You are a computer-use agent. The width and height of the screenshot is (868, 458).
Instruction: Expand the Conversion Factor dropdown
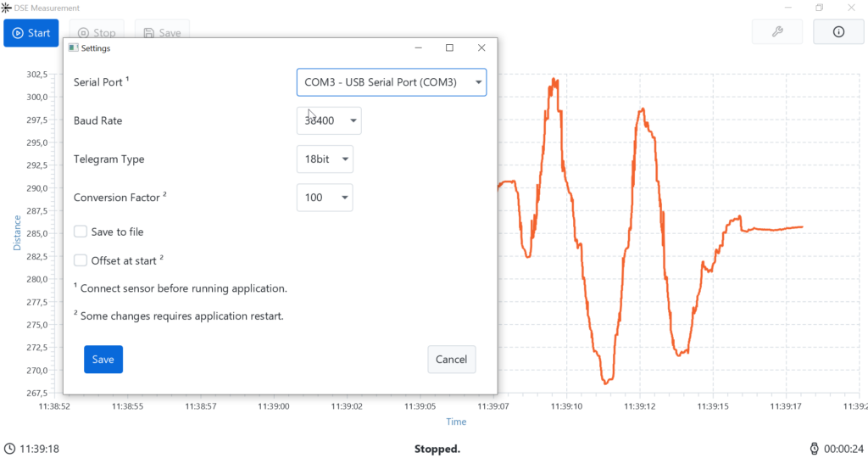pos(325,198)
